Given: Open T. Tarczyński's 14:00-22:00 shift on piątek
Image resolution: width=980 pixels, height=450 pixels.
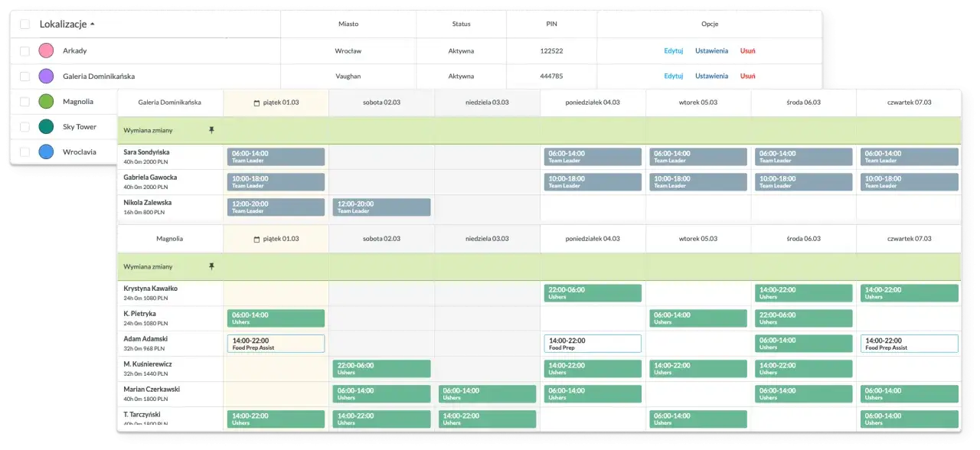Looking at the screenshot, I should point(276,419).
